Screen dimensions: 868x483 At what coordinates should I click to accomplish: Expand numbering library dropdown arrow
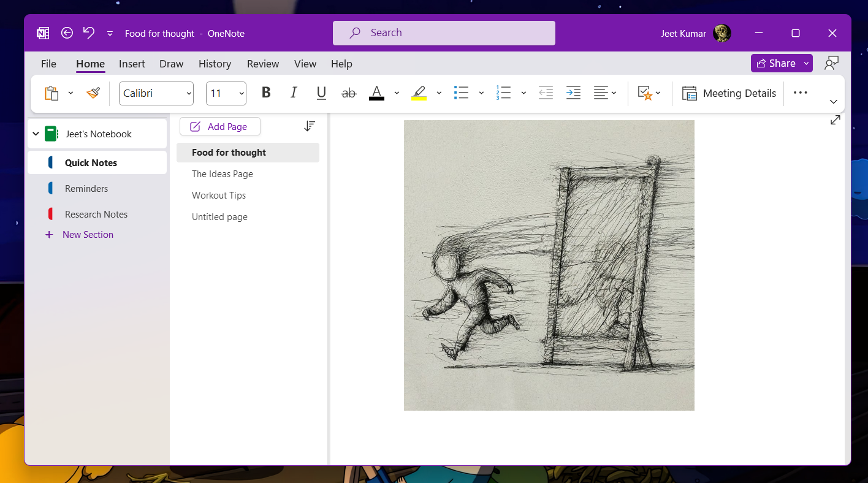coord(523,93)
